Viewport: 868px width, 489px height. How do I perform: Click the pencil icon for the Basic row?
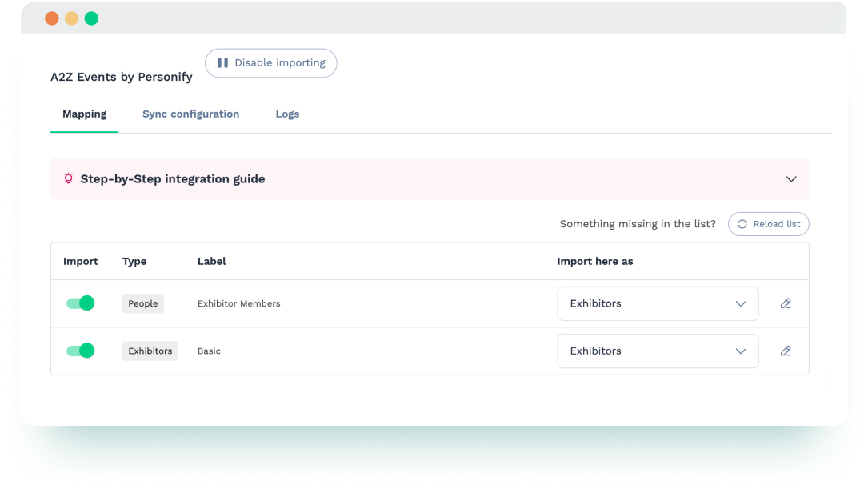point(785,351)
